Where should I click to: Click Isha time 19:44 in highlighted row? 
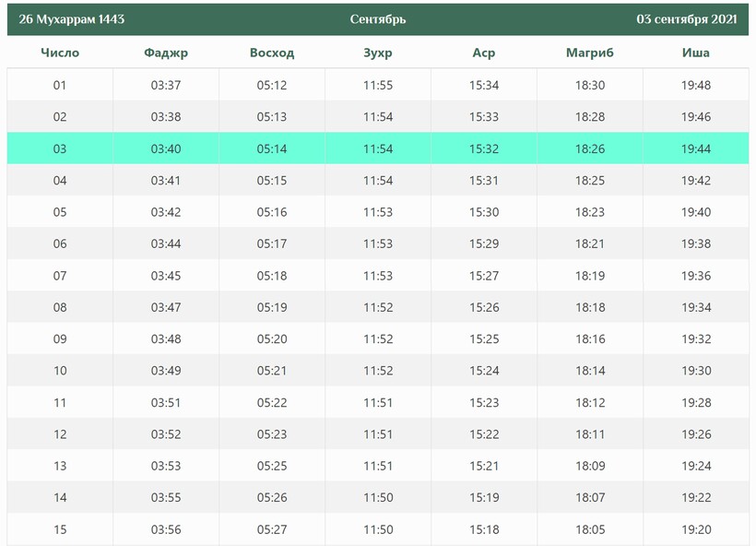696,148
